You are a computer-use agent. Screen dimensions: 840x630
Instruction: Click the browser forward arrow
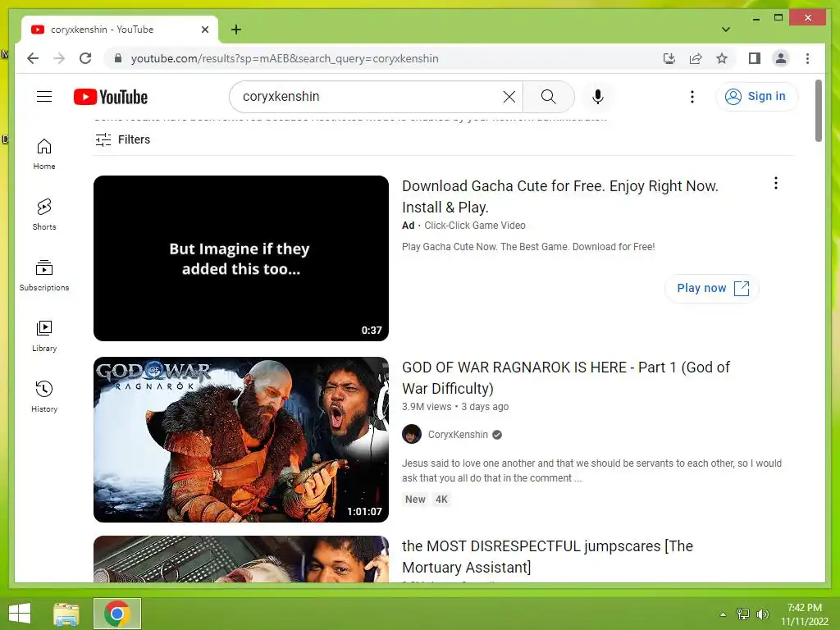click(59, 58)
